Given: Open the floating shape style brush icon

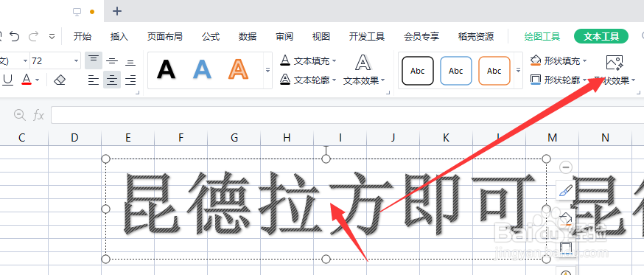Looking at the screenshot, I should 566,191.
